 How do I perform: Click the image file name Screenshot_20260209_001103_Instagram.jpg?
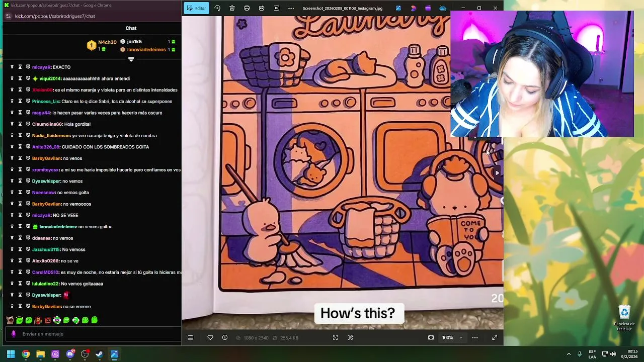pyautogui.click(x=342, y=8)
